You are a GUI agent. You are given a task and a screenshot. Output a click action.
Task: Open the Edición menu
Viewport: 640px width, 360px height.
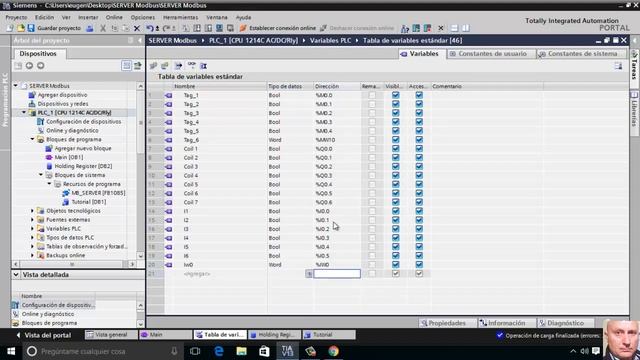click(44, 17)
